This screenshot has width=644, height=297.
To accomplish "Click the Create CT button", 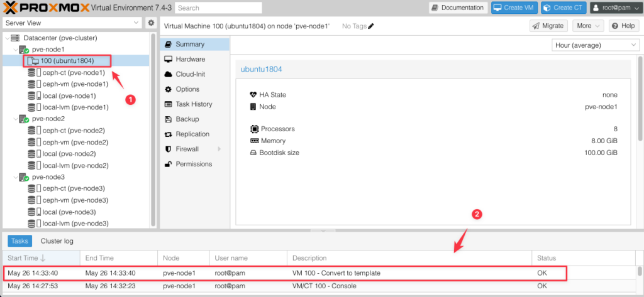I will (563, 8).
